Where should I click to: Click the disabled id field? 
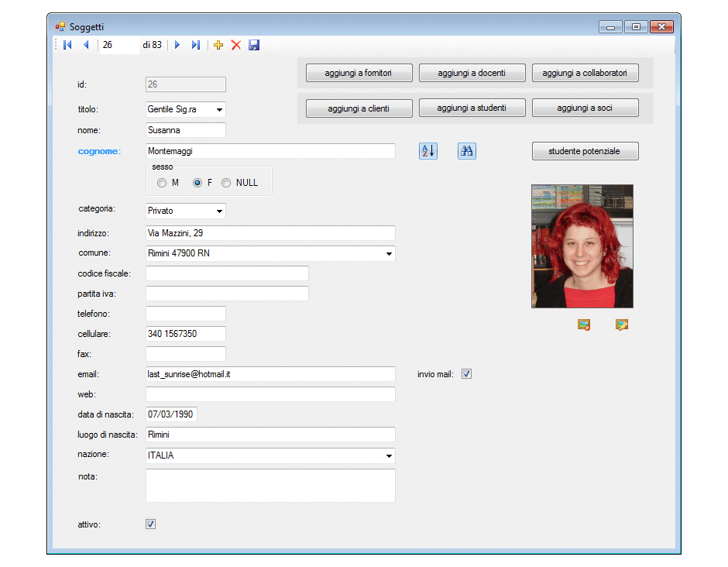(186, 84)
